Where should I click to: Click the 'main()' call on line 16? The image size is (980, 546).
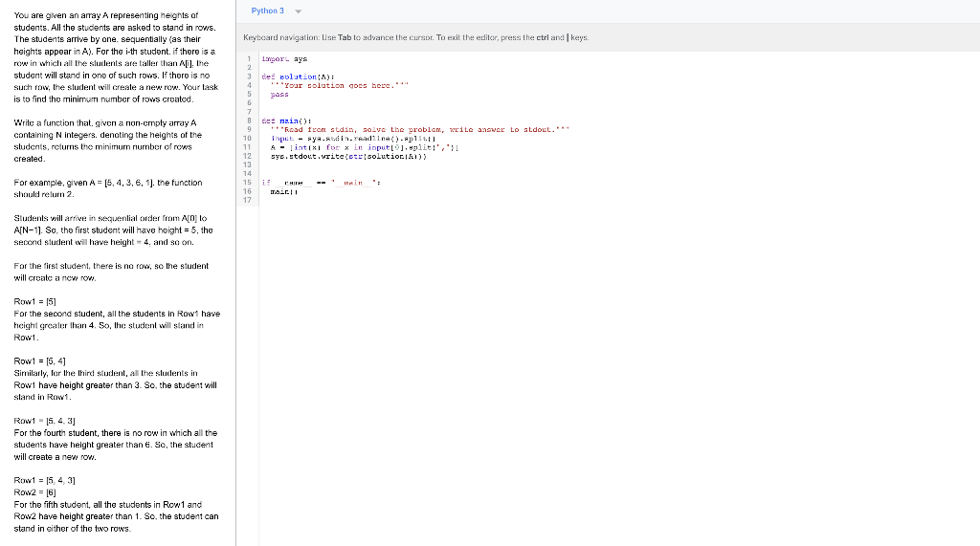click(x=283, y=192)
